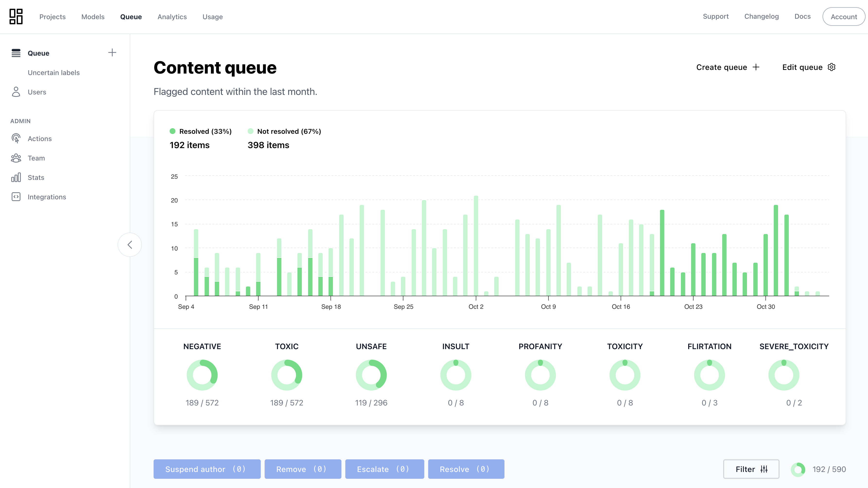Click the Resolved legend green dot
Viewport: 868px width, 488px height.
(x=173, y=131)
